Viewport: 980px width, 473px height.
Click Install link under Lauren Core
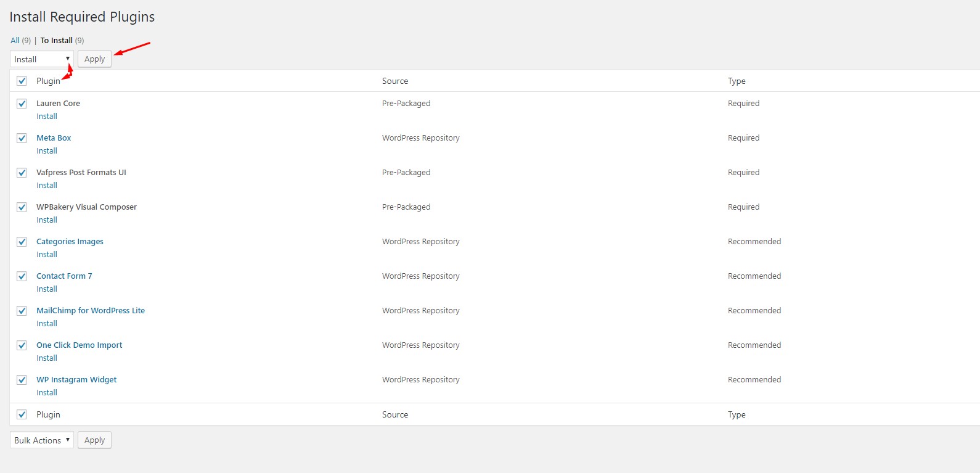click(47, 117)
